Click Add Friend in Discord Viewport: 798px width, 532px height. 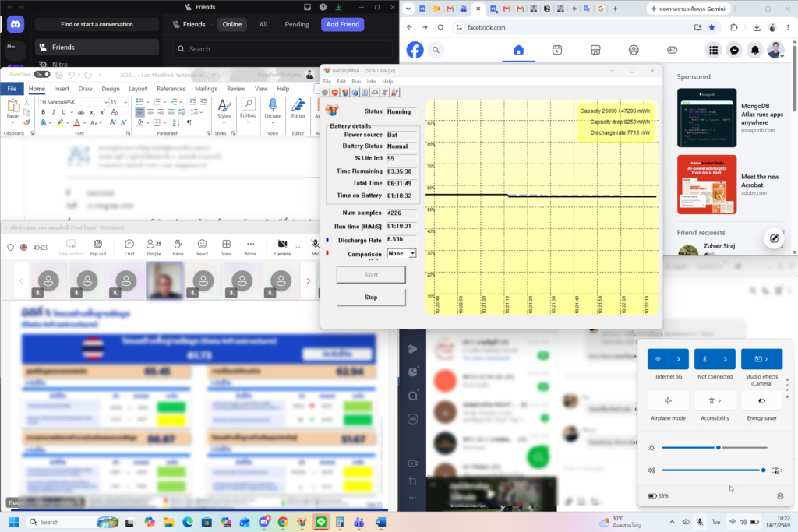click(343, 24)
